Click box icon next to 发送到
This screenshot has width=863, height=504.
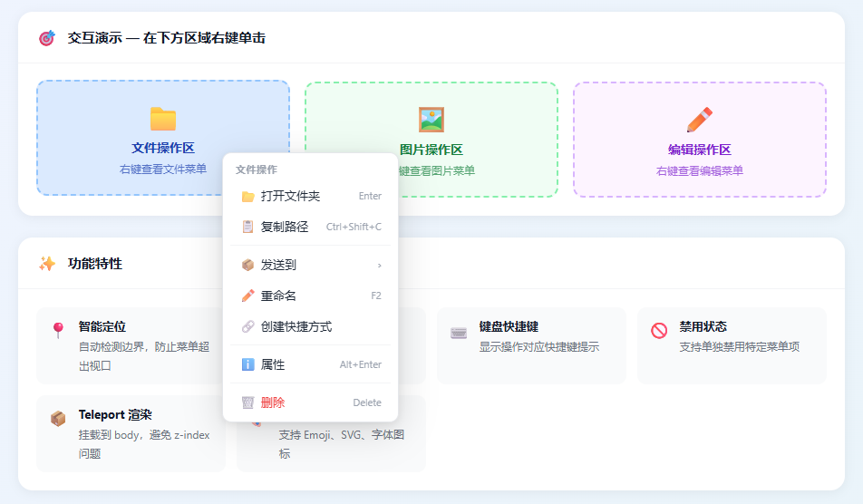point(248,266)
